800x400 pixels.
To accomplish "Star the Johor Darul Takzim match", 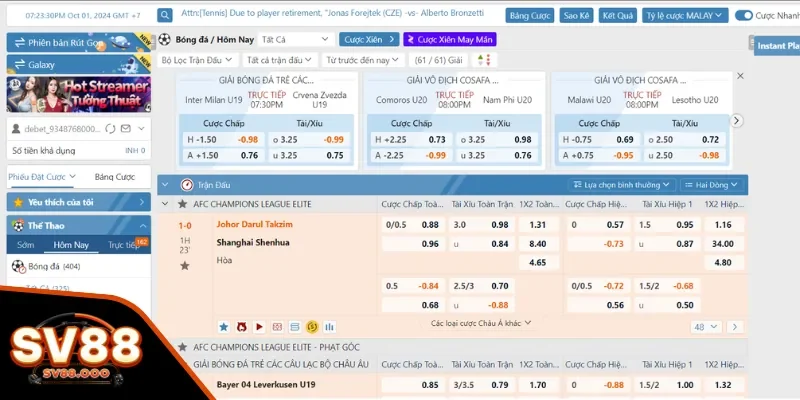I will tap(185, 265).
